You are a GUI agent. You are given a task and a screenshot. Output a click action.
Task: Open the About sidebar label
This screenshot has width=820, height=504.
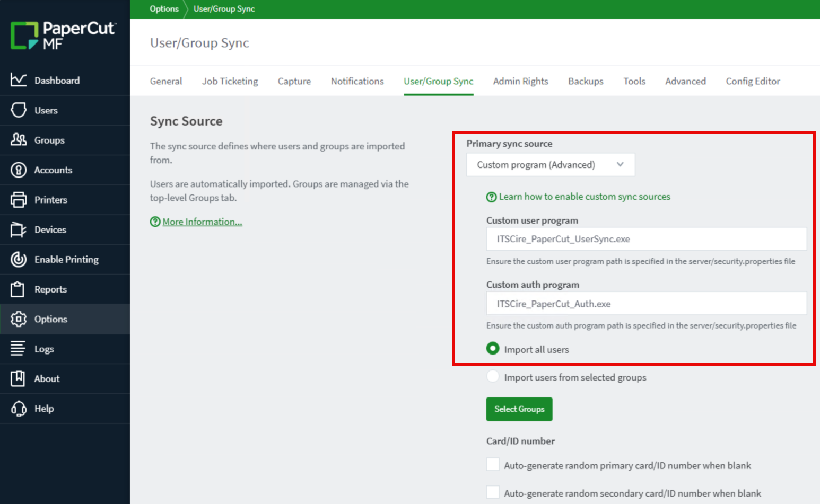(x=47, y=379)
